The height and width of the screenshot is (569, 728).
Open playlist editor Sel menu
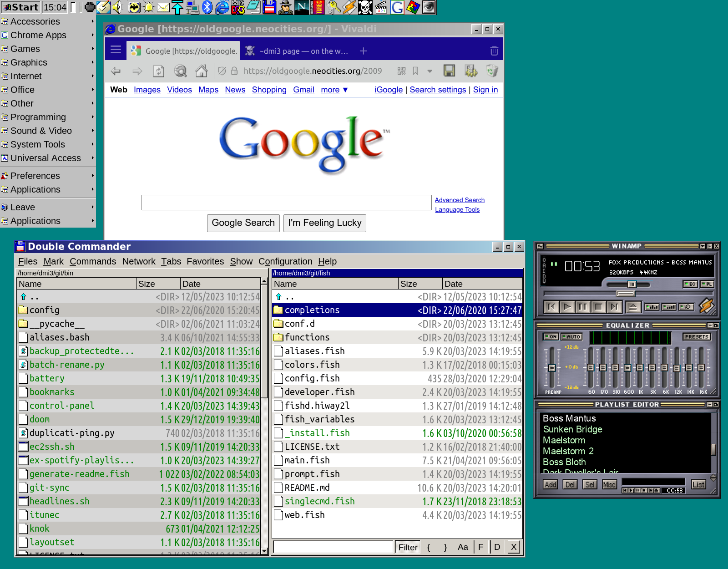click(590, 484)
